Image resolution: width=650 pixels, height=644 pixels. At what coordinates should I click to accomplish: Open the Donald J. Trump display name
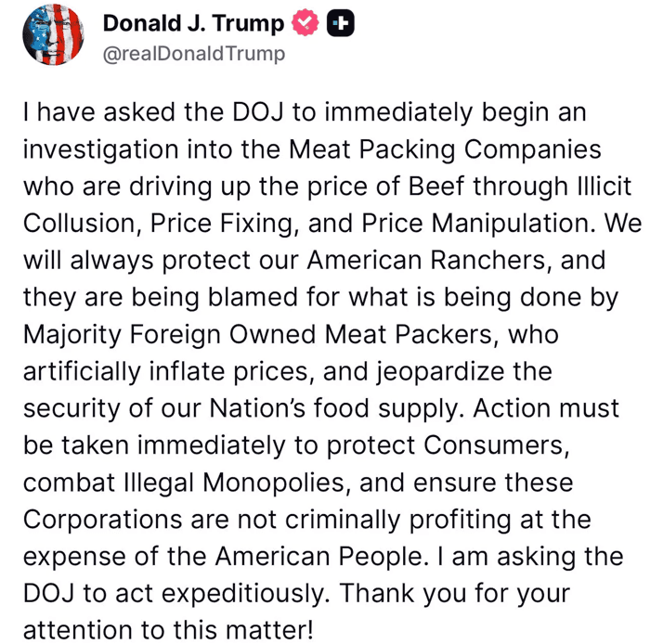[x=193, y=24]
